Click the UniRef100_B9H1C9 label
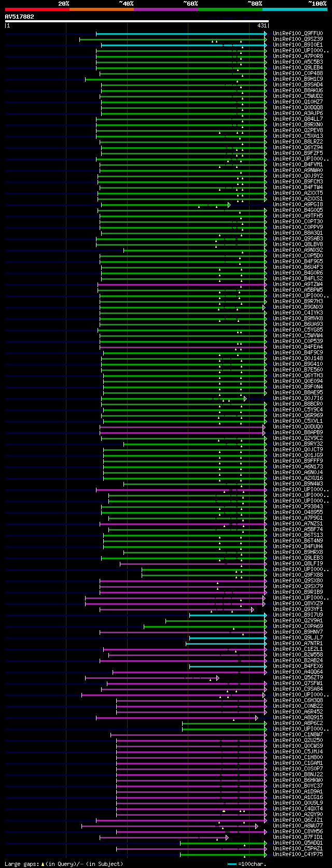The width and height of the screenshot is (332, 868). pyautogui.click(x=298, y=79)
